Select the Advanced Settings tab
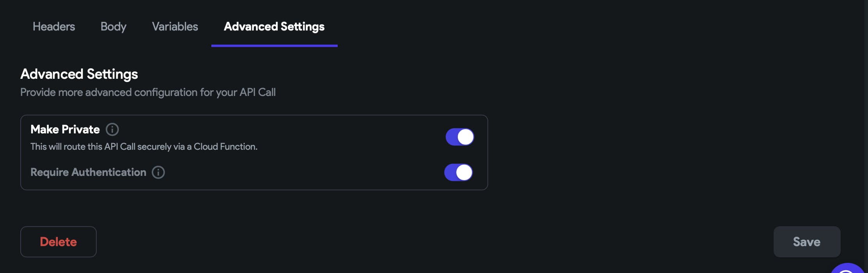Viewport: 868px width, 273px height. point(274,27)
